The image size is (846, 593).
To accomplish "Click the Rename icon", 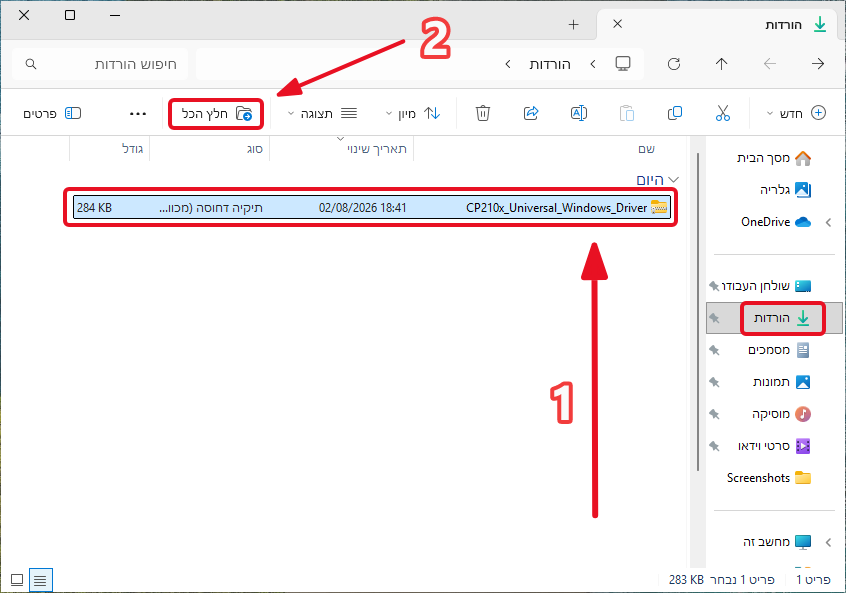I will click(x=578, y=113).
